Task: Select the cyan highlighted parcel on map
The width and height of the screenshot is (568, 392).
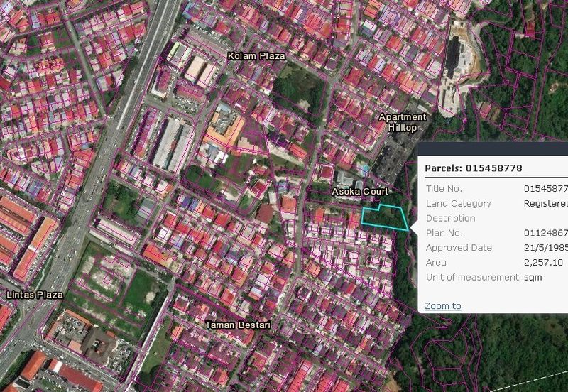Action: click(384, 217)
